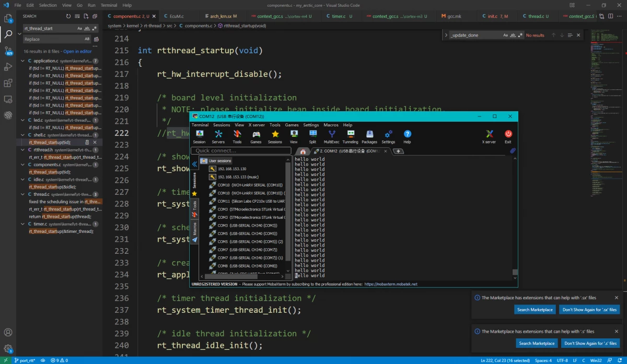
Task: Collapse thread.c search results group
Action: click(23, 194)
